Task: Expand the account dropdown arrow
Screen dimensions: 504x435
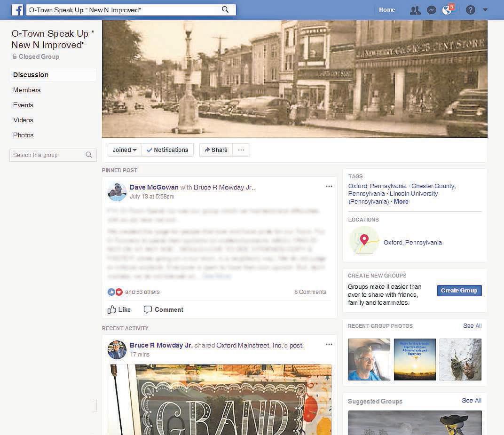Action: tap(485, 10)
